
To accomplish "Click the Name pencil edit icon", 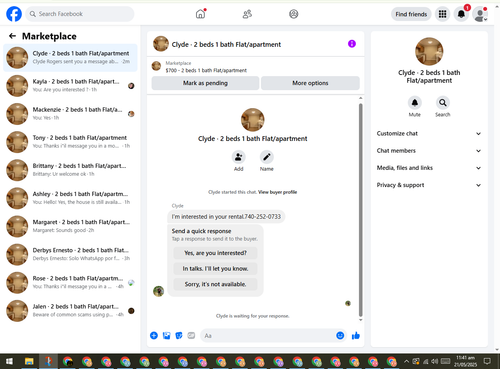I will pyautogui.click(x=267, y=157).
